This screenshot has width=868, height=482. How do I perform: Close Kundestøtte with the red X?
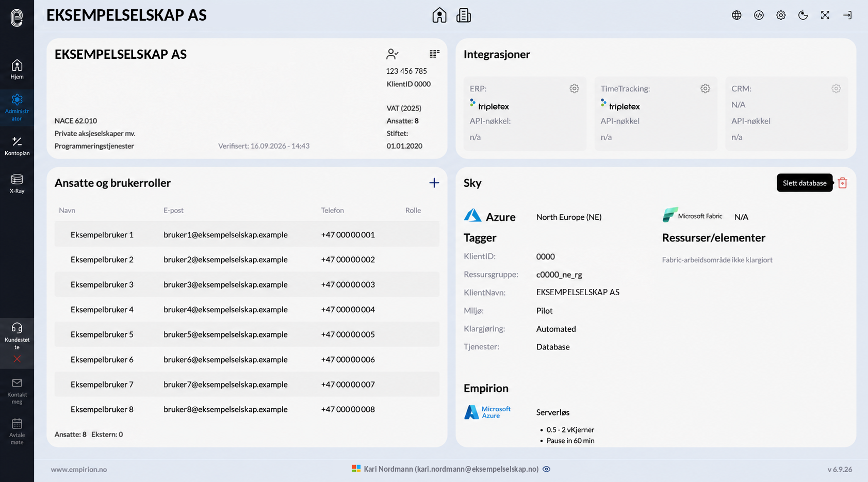point(17,359)
